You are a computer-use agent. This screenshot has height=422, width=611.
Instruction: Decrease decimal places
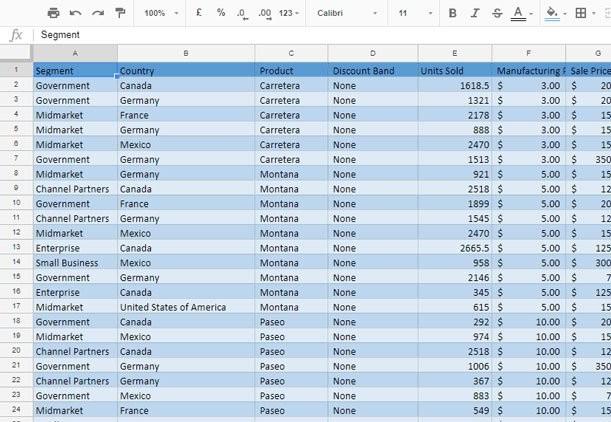[242, 14]
